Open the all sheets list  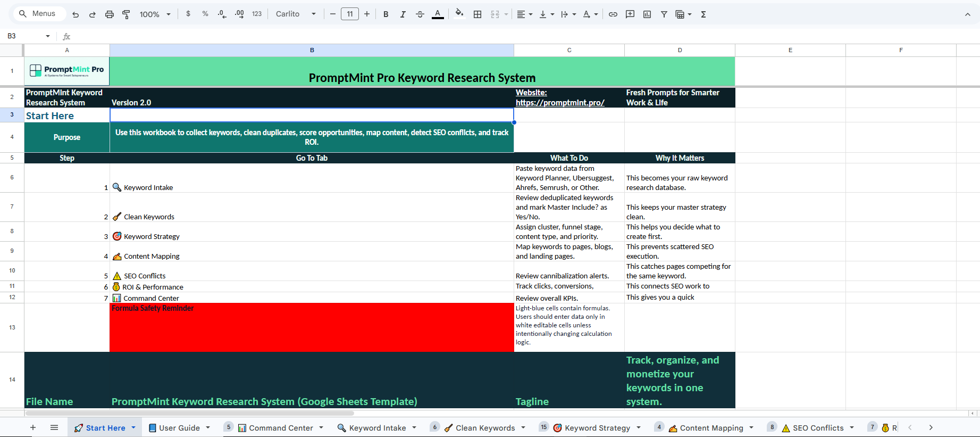point(54,427)
